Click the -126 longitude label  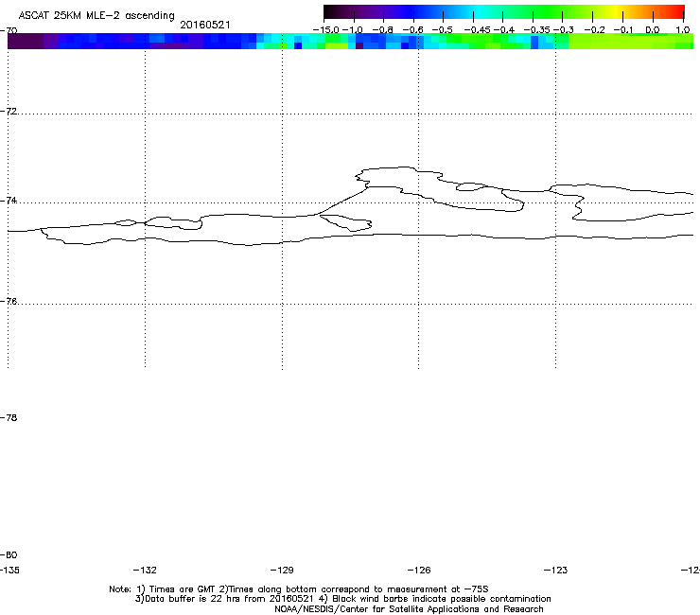point(419,570)
